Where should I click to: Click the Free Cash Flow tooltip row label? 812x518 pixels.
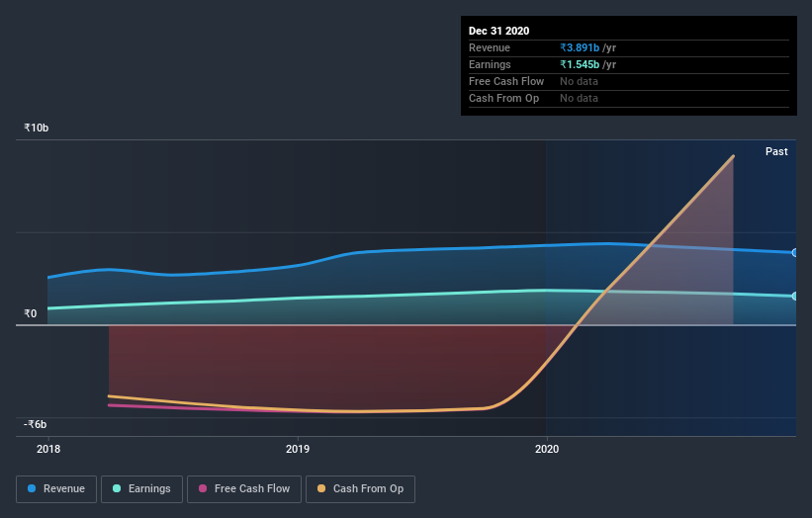pos(506,81)
